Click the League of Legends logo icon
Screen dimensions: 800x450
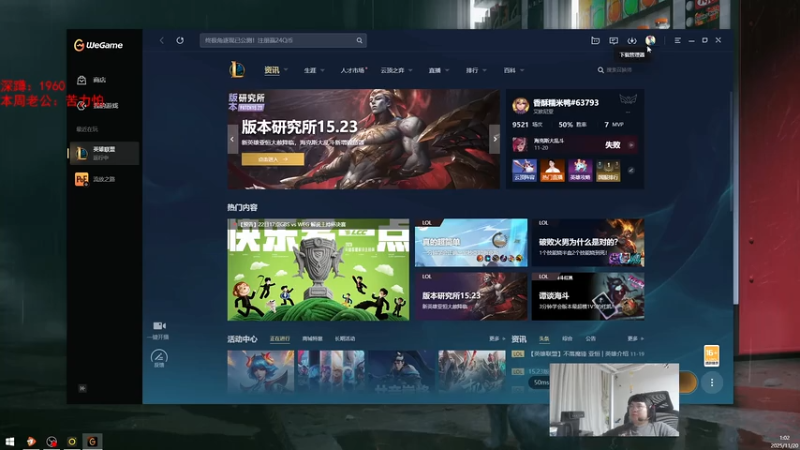pos(237,70)
